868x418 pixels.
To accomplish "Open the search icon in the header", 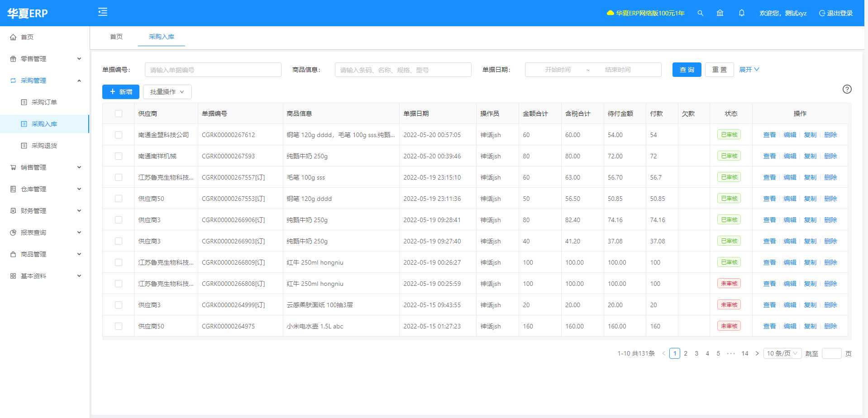I will coord(700,13).
